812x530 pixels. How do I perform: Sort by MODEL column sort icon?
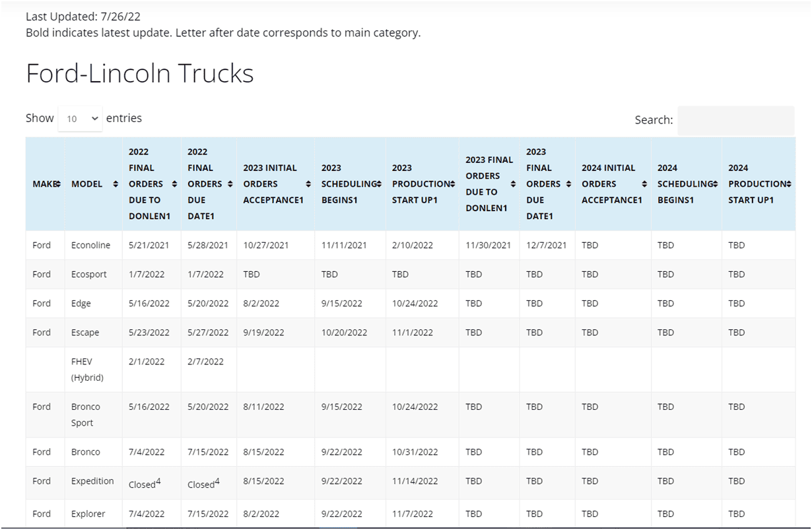[116, 184]
